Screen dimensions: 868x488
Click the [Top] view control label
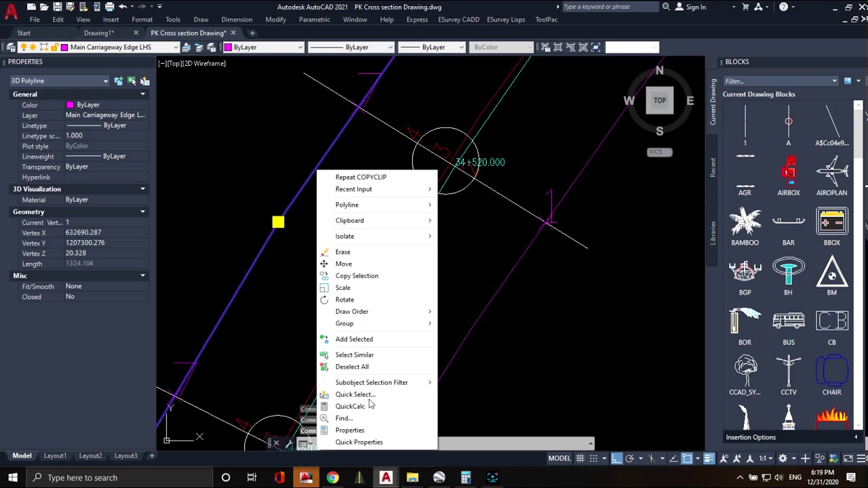tap(175, 64)
